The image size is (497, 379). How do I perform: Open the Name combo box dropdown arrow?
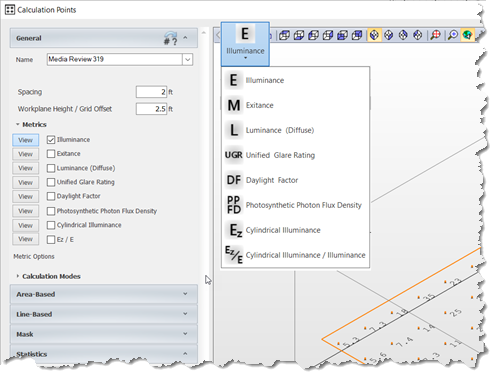point(187,60)
